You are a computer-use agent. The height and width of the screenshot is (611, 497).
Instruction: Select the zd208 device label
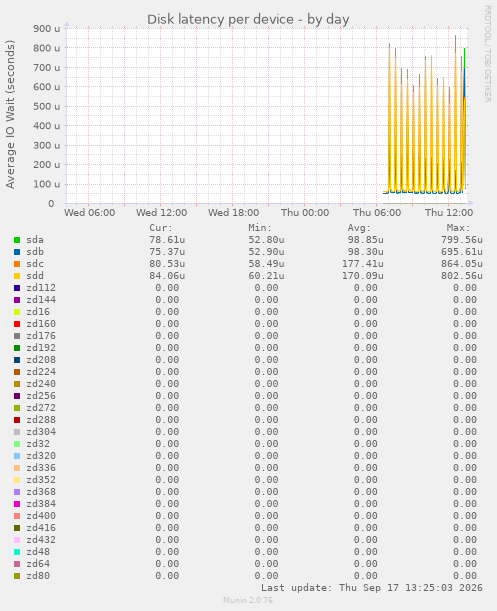point(41,360)
